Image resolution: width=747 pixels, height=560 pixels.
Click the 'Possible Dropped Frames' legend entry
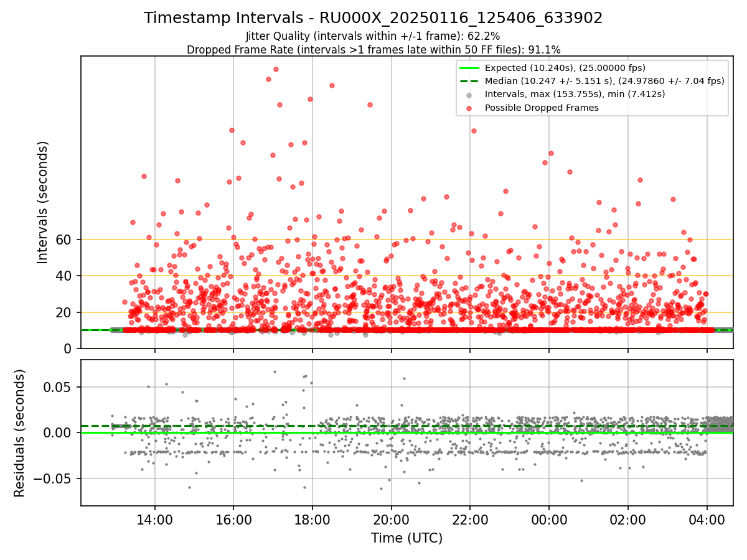tap(542, 108)
